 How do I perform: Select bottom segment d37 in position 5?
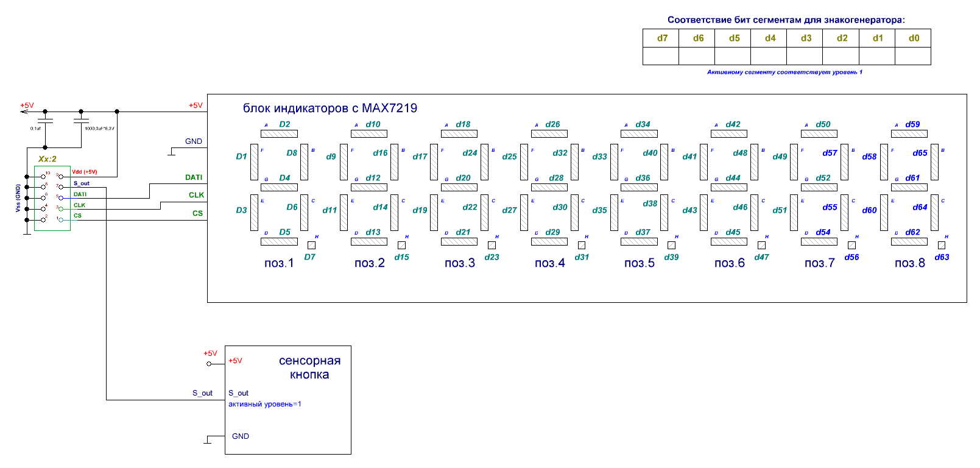coord(639,241)
